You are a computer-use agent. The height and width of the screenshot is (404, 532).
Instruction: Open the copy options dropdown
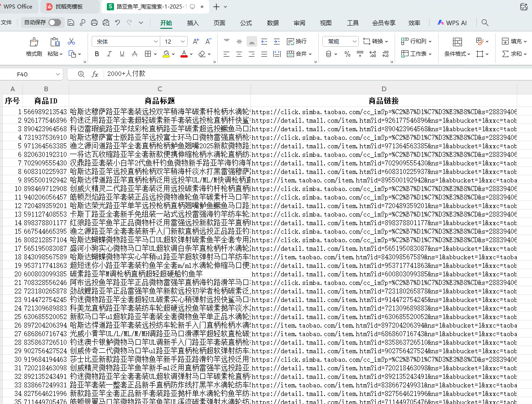click(79, 54)
